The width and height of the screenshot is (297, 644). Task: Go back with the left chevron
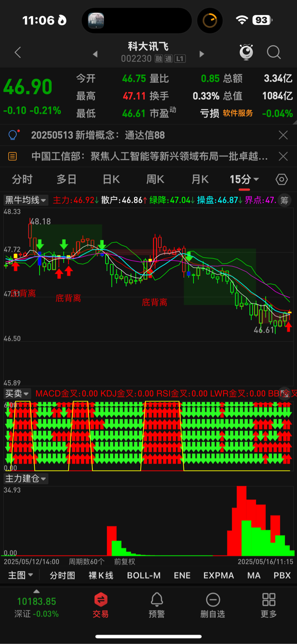(18, 53)
